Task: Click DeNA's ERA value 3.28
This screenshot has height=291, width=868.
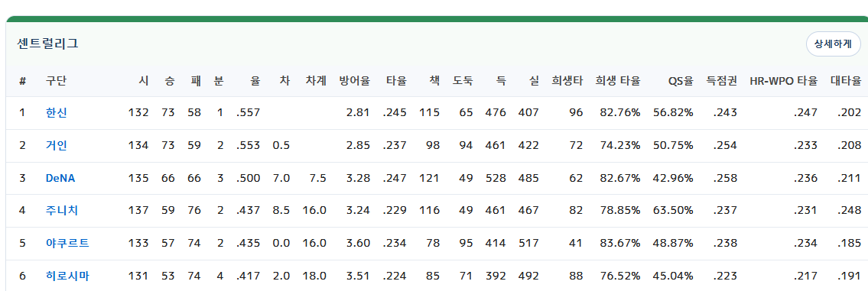Action: (x=358, y=178)
